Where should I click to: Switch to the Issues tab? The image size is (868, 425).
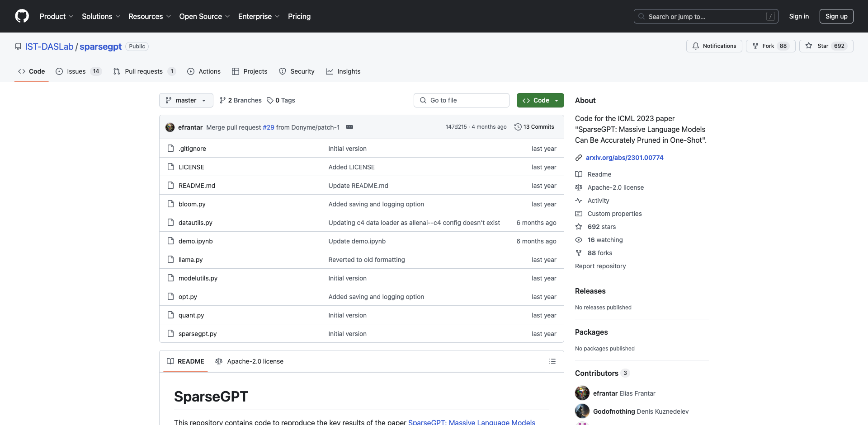pos(79,71)
